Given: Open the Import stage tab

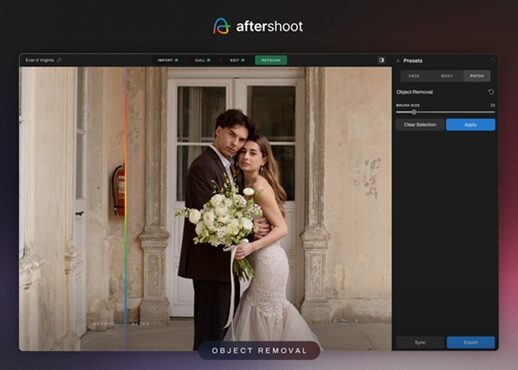Looking at the screenshot, I should [x=168, y=60].
